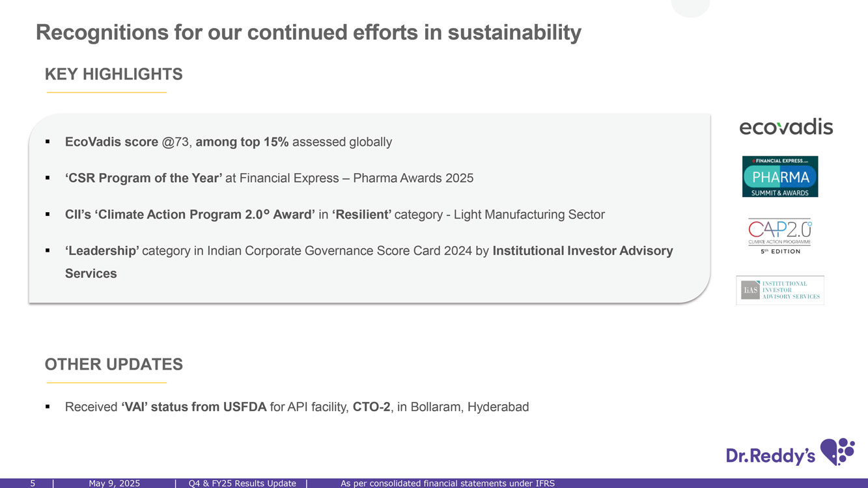Viewport: 868px width, 488px height.
Task: Click the OTHER UPDATES heading
Action: coord(113,364)
